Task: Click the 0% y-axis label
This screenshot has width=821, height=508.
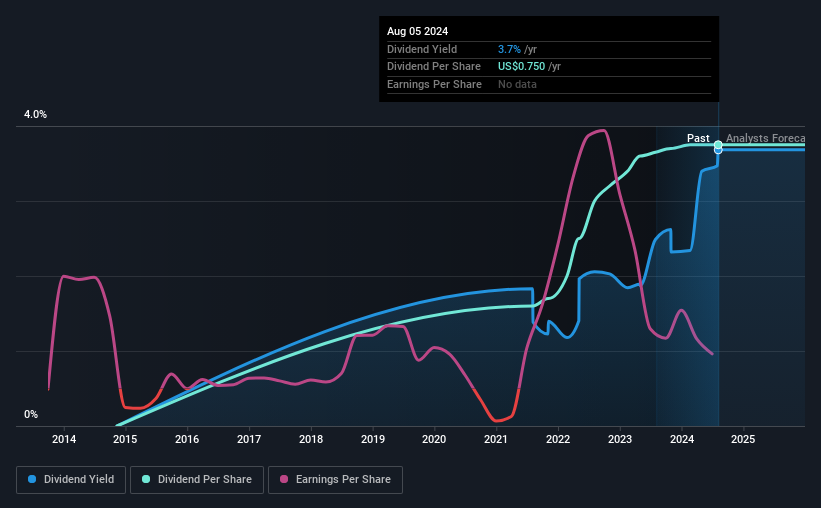Action: click(31, 414)
